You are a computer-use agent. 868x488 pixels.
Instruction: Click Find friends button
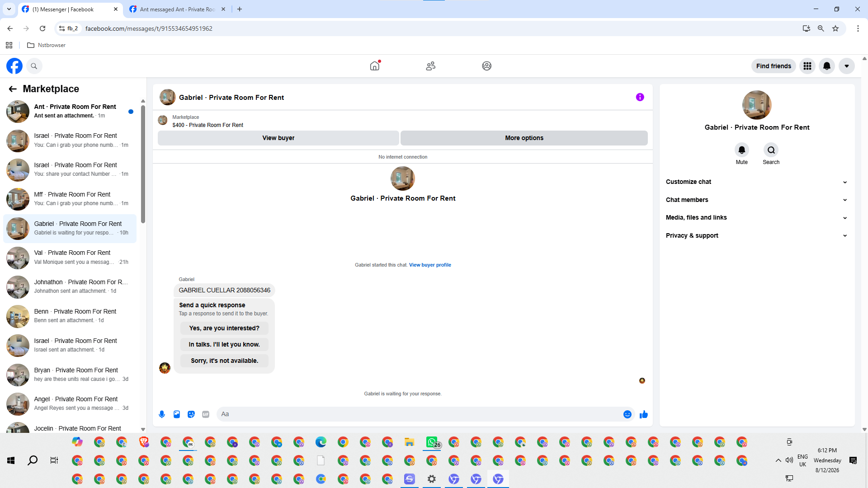tap(774, 66)
